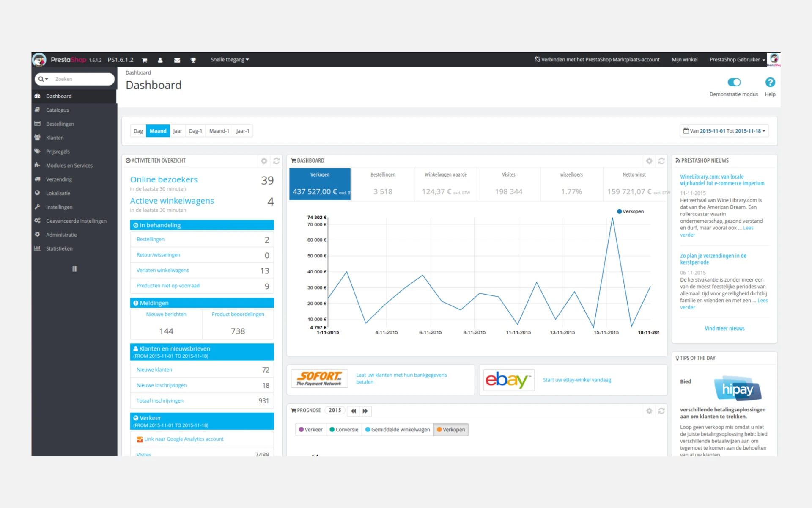Select the Jaar period tab
The image size is (812, 508).
(x=177, y=131)
